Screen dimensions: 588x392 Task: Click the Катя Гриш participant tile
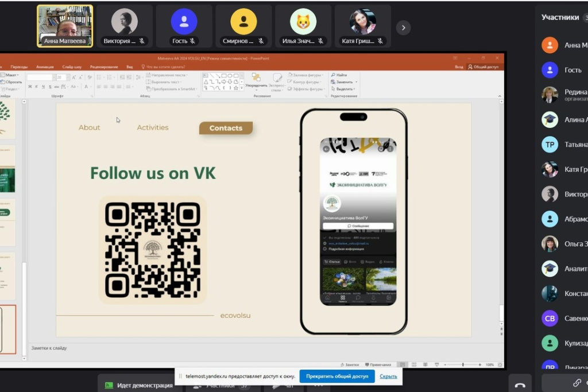[x=363, y=26]
